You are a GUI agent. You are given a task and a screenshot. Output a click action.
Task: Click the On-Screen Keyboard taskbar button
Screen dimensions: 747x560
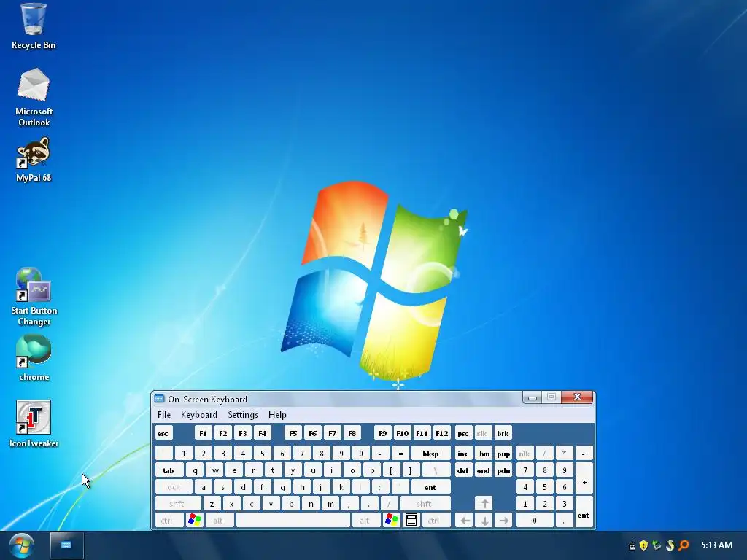click(x=66, y=545)
